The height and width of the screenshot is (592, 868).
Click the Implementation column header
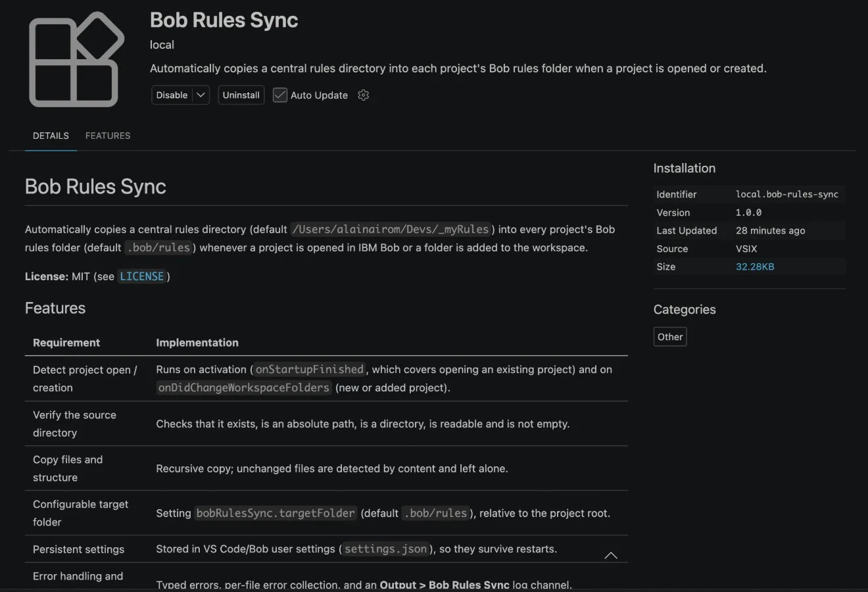(x=197, y=343)
